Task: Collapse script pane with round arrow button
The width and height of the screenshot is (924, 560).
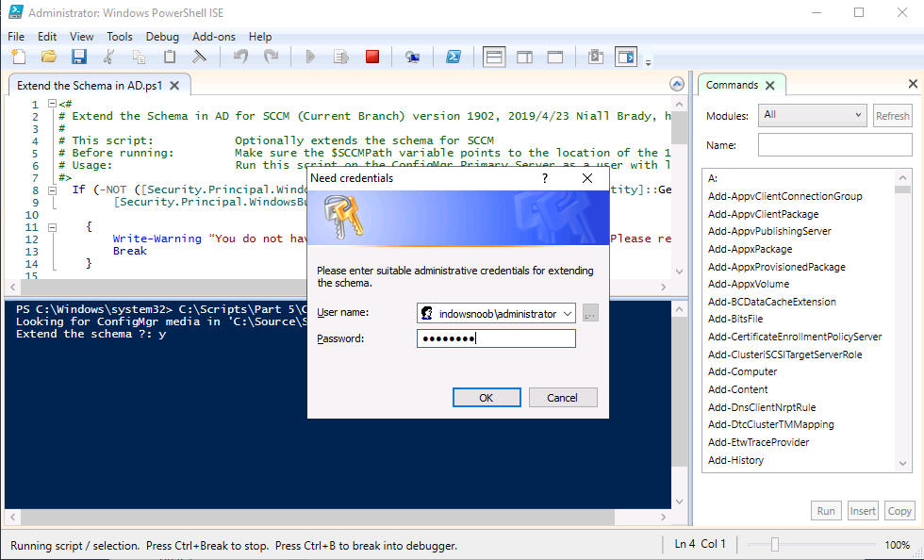Action: 677,84
